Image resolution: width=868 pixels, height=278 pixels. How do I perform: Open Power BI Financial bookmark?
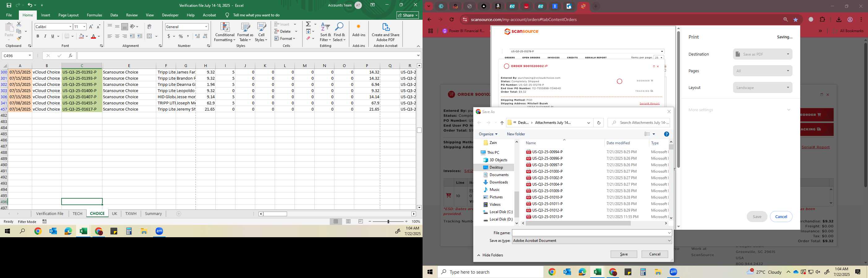464,31
